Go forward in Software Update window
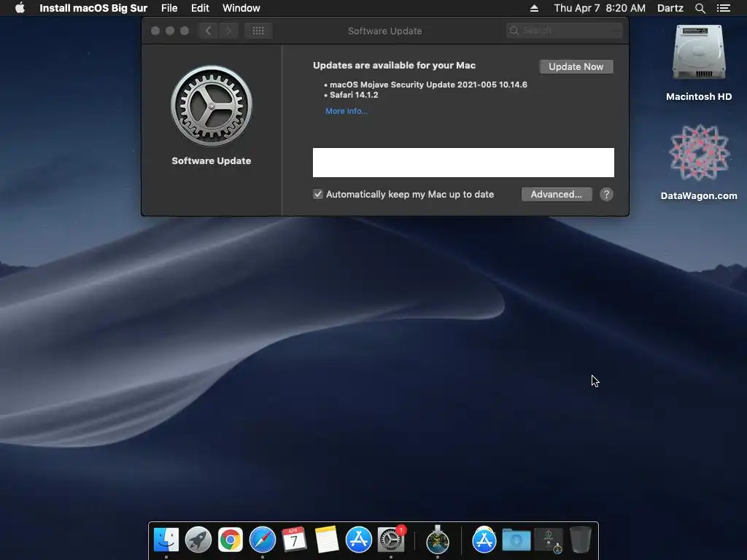Image resolution: width=747 pixels, height=560 pixels. [x=228, y=31]
